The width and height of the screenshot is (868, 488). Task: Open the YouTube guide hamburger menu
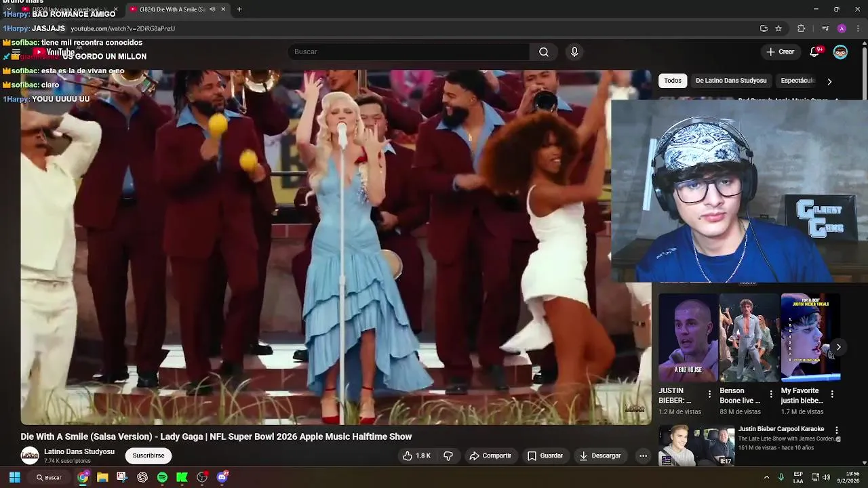pyautogui.click(x=16, y=52)
